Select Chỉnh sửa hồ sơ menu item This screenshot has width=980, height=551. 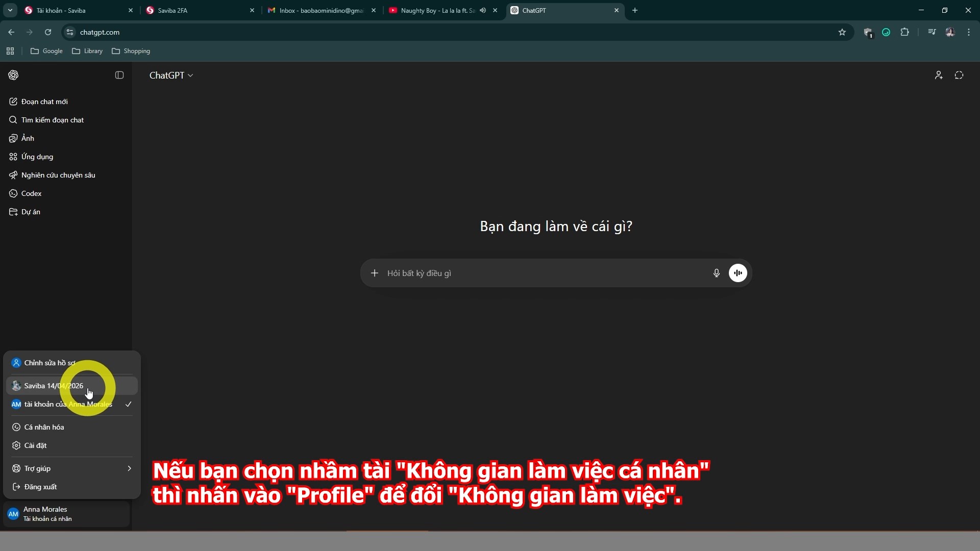(72, 363)
